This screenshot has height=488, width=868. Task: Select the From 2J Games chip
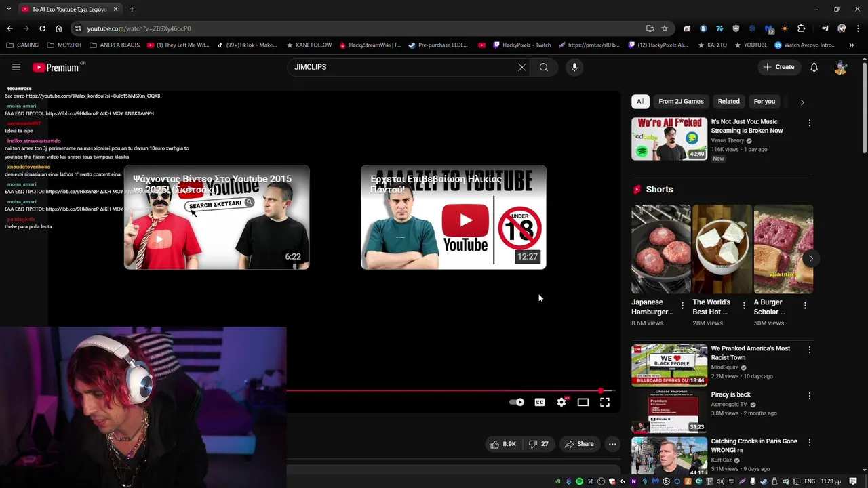(681, 101)
